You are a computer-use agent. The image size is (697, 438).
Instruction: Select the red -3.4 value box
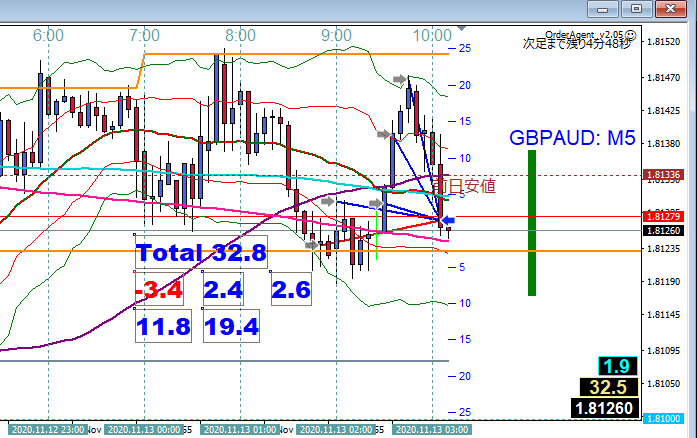click(x=159, y=289)
